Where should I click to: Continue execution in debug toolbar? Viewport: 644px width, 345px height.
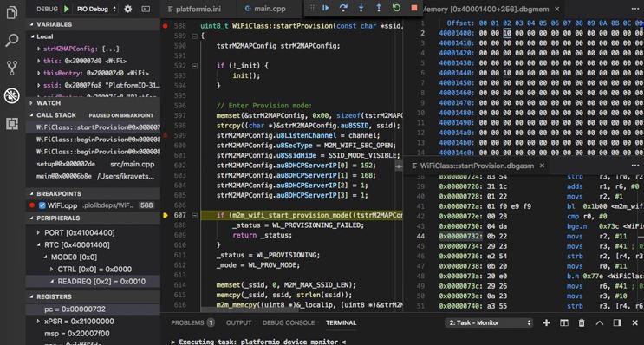[x=326, y=8]
